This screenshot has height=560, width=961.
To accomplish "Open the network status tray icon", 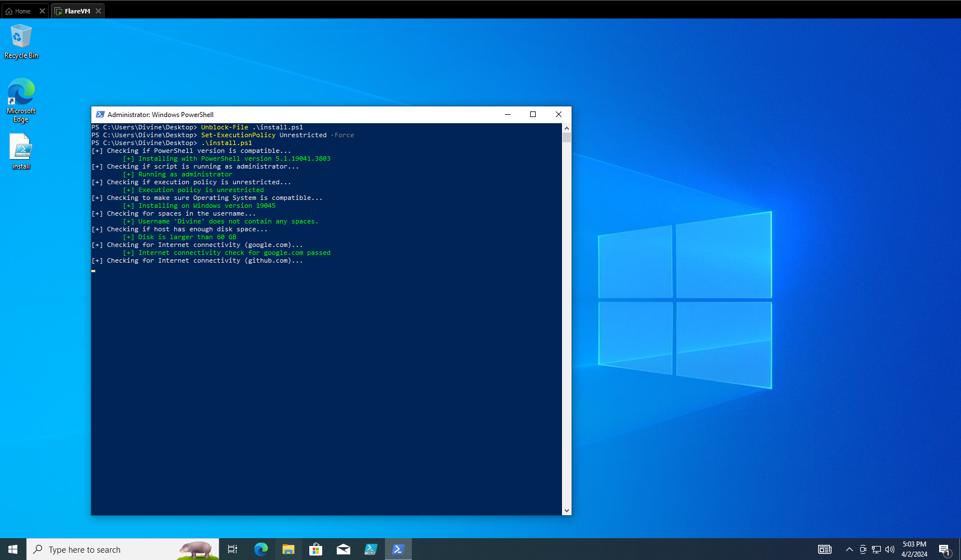I will (876, 549).
